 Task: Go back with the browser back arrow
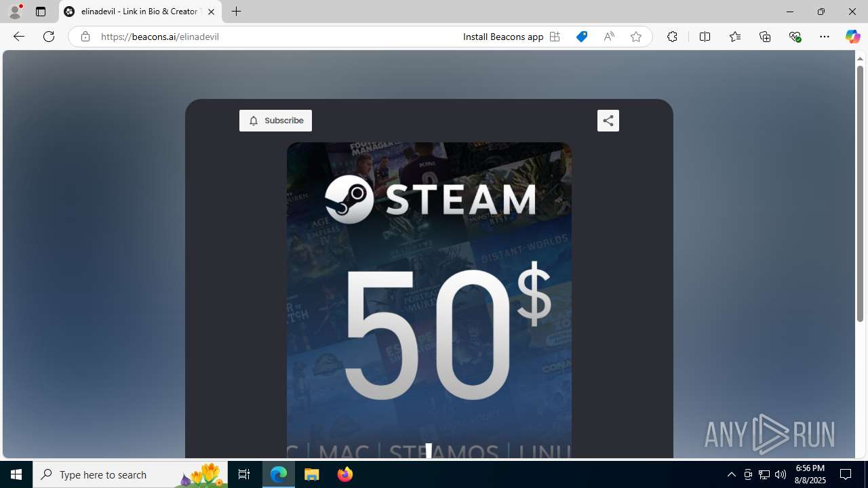click(18, 37)
